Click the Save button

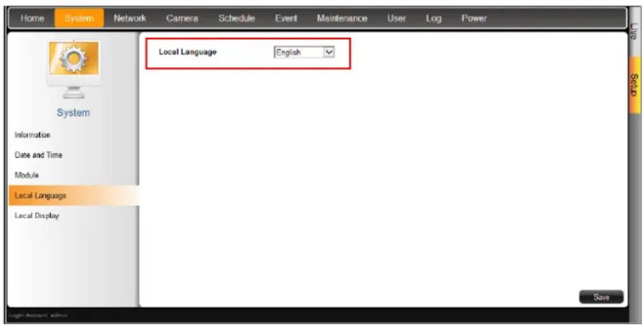pos(601,297)
